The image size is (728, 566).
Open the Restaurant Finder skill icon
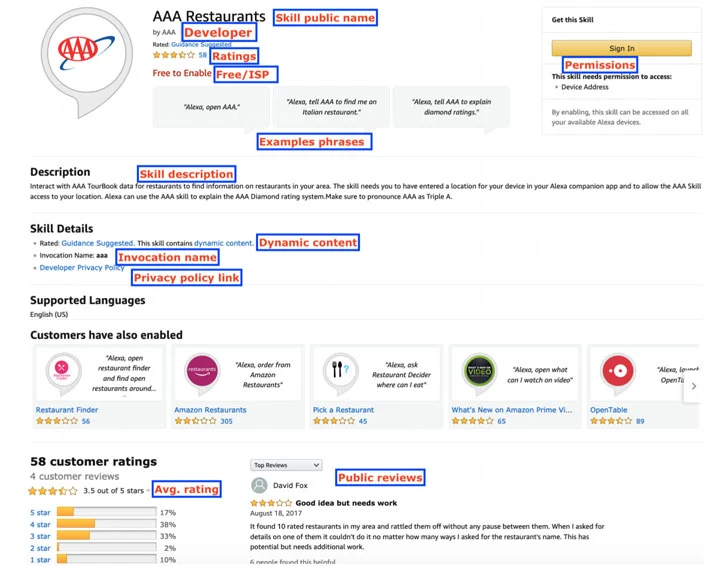(63, 371)
